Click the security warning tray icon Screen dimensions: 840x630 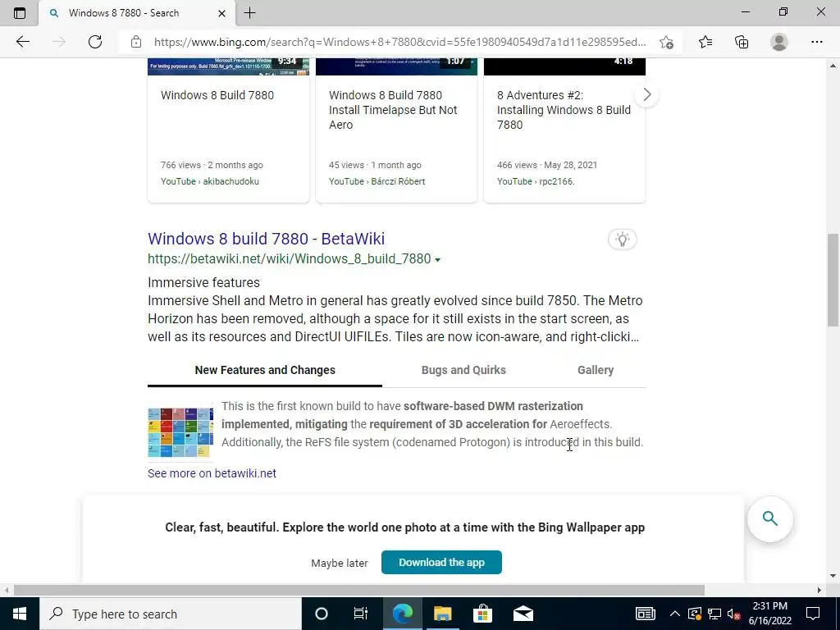[x=694, y=614]
